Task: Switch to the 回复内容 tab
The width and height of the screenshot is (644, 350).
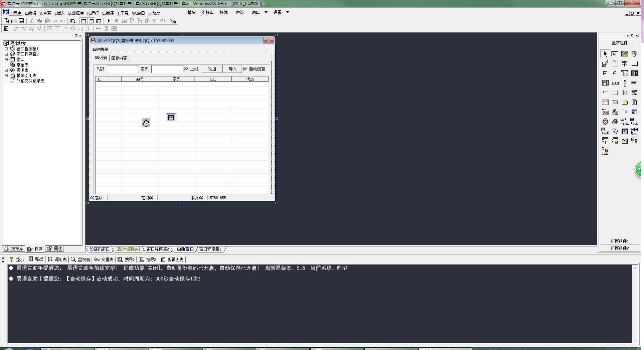Action: point(119,58)
